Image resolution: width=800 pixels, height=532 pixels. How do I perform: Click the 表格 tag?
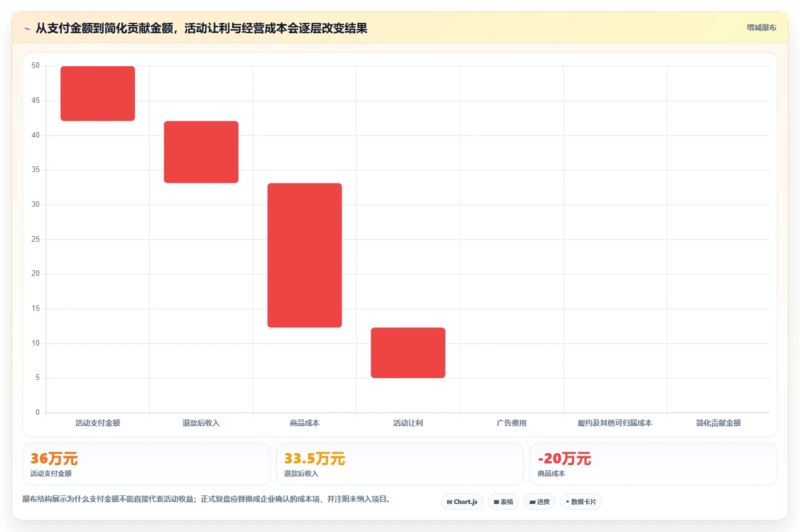click(503, 502)
